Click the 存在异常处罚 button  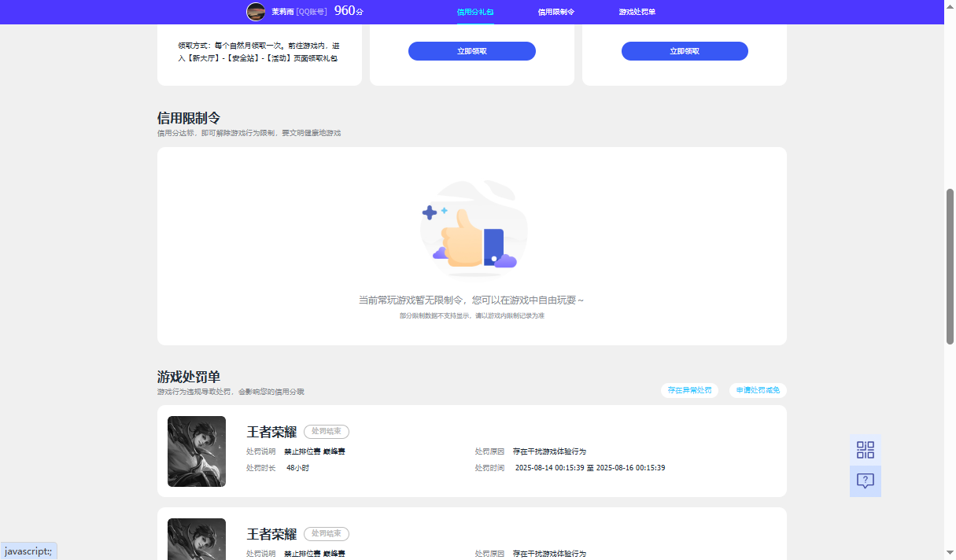click(x=690, y=390)
